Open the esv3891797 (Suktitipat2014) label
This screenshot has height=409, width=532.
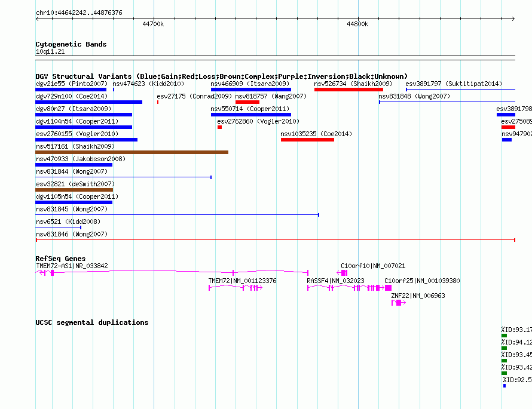[x=454, y=84]
